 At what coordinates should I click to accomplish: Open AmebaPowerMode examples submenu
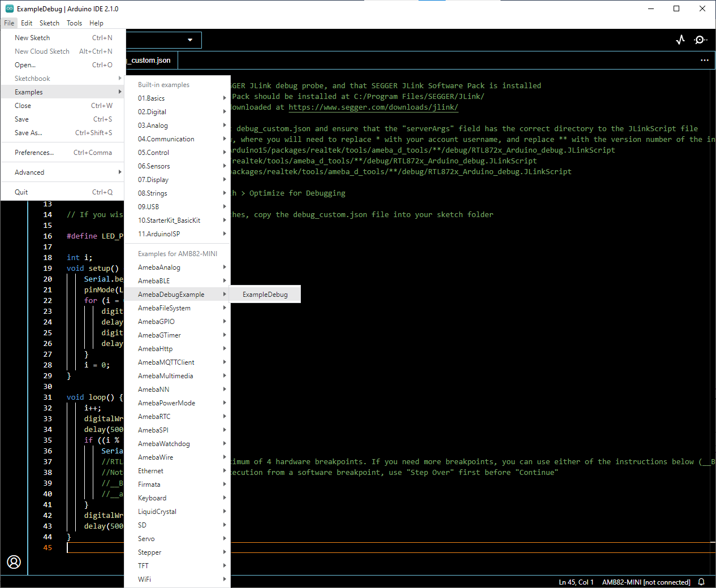pos(178,403)
